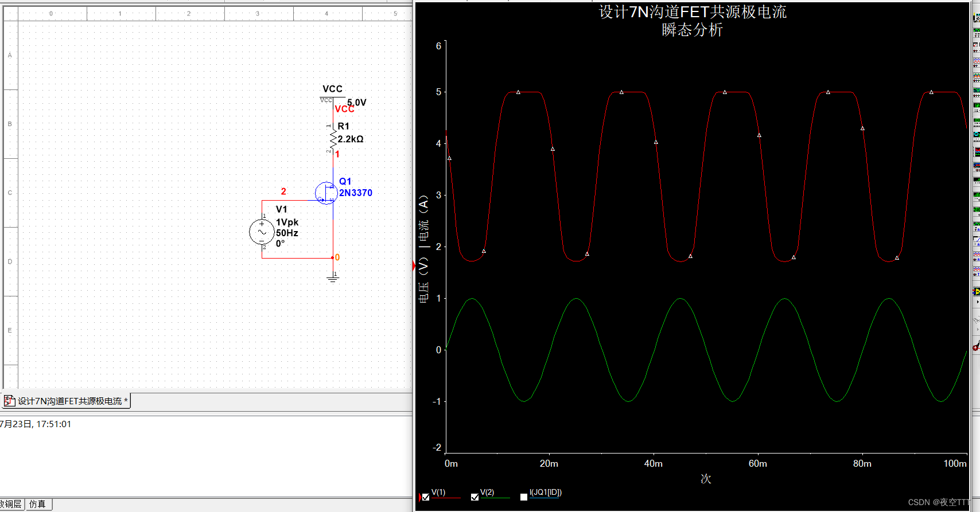Viewport: 980px width, 512px height.
Task: Click the V1 source designator
Action: point(282,209)
